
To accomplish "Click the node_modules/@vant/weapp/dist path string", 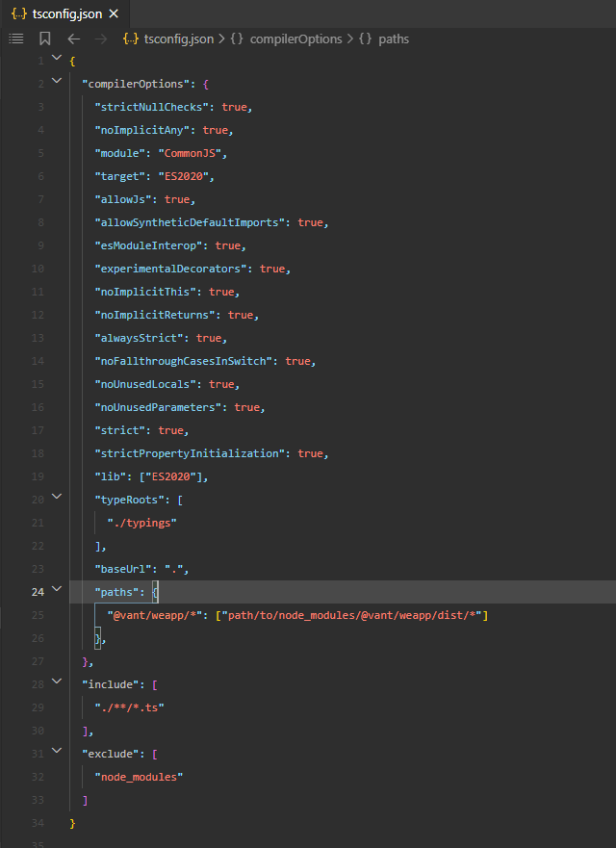I will click(x=351, y=615).
